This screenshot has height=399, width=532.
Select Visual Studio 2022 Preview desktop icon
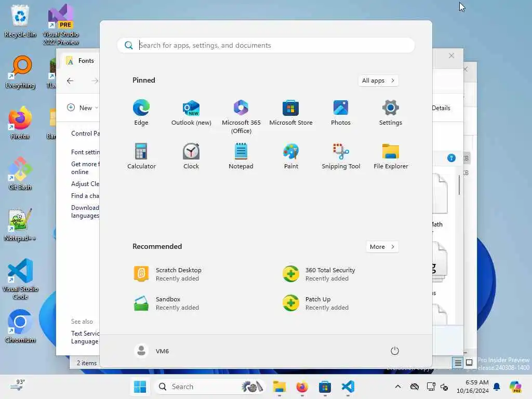pyautogui.click(x=61, y=24)
